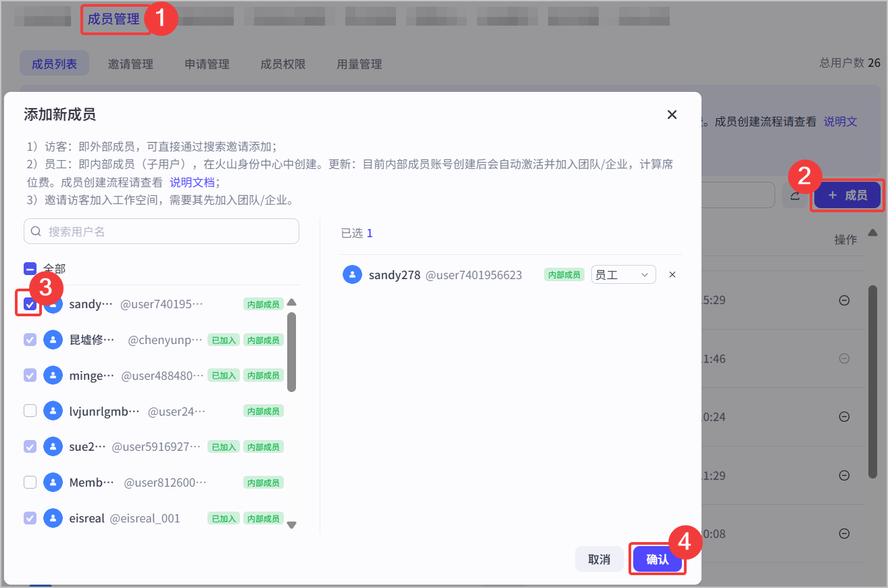
Task: Remove sandy278 from selected list
Action: click(672, 275)
